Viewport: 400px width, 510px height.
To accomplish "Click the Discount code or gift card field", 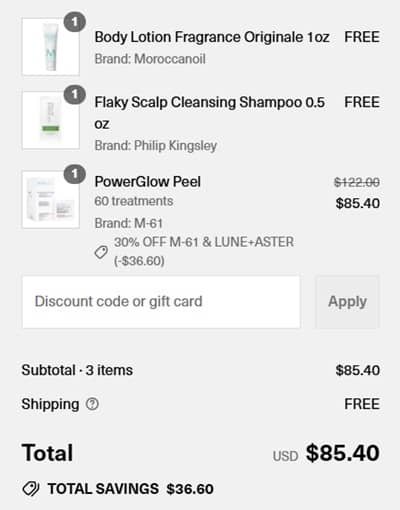I will 161,302.
